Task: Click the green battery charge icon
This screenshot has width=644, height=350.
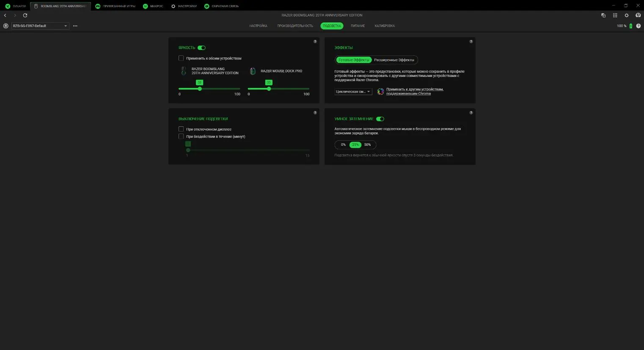Action: pyautogui.click(x=630, y=26)
